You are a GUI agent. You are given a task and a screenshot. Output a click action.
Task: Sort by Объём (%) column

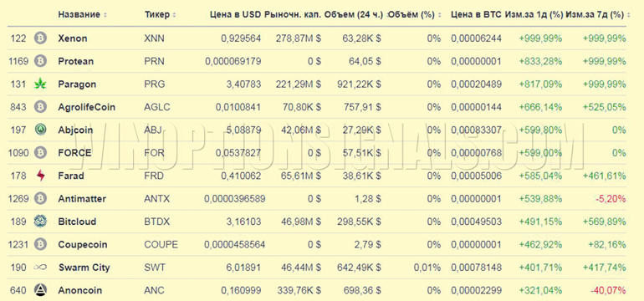(411, 15)
